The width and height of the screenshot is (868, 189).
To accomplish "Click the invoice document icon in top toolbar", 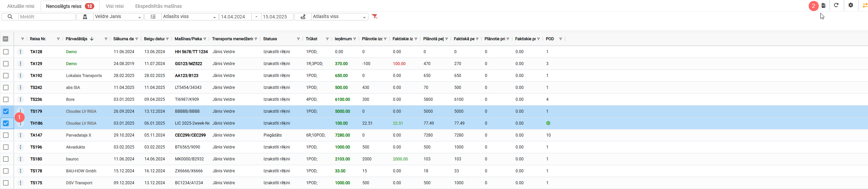I will click(823, 5).
